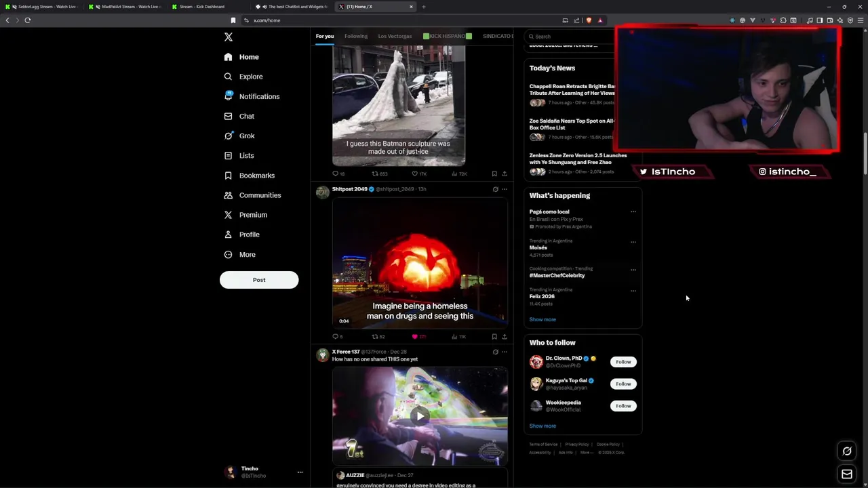
Task: Open Messages envelope at bottom right
Action: pos(847,474)
